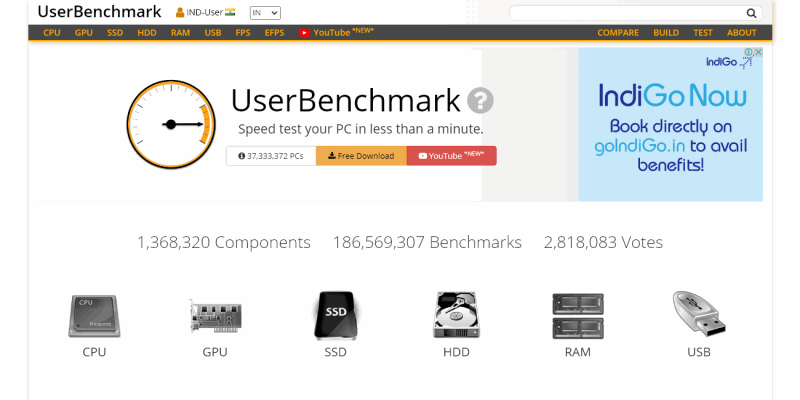
Task: Click the CPU label under the chip
Action: (x=94, y=352)
